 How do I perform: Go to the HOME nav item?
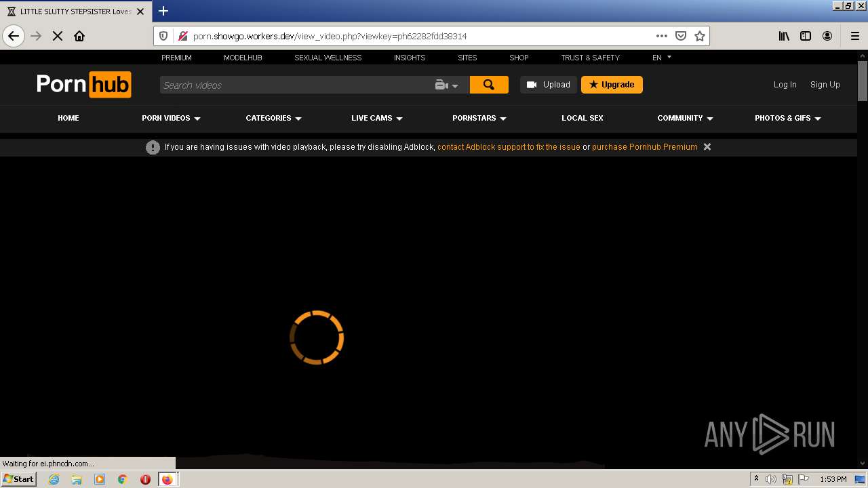coord(68,118)
